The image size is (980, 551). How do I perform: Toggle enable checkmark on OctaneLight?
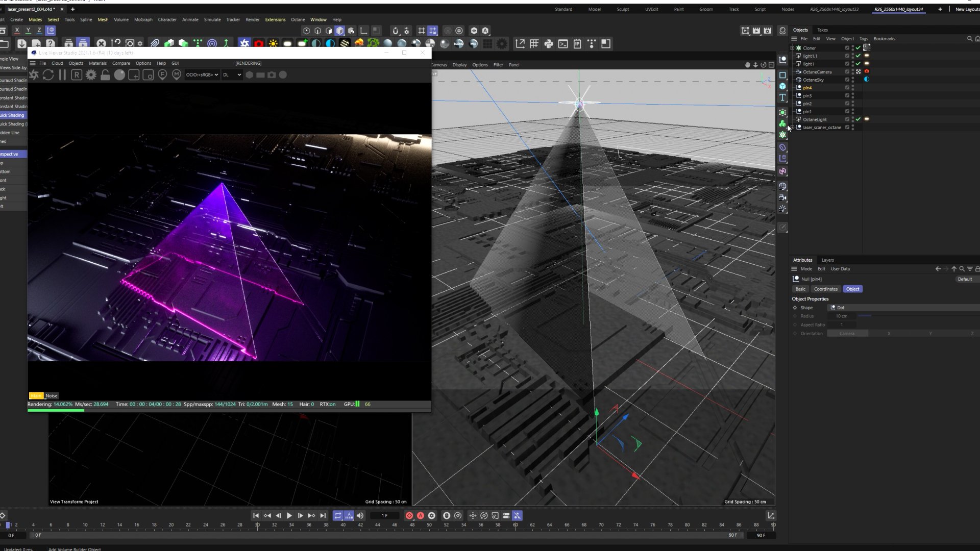(x=858, y=119)
